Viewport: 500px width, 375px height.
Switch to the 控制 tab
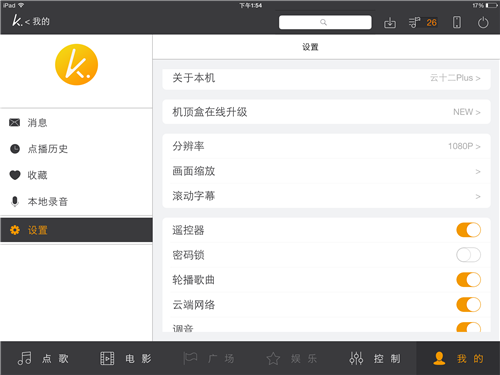pyautogui.click(x=375, y=358)
